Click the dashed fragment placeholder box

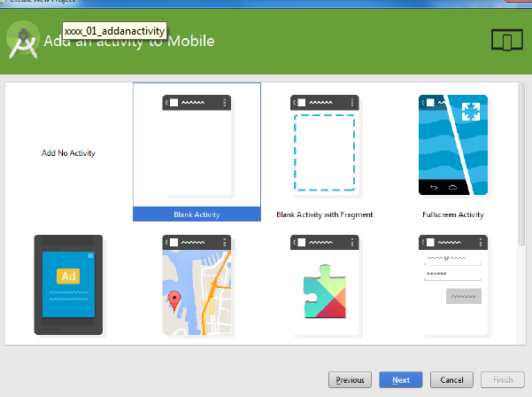(324, 152)
